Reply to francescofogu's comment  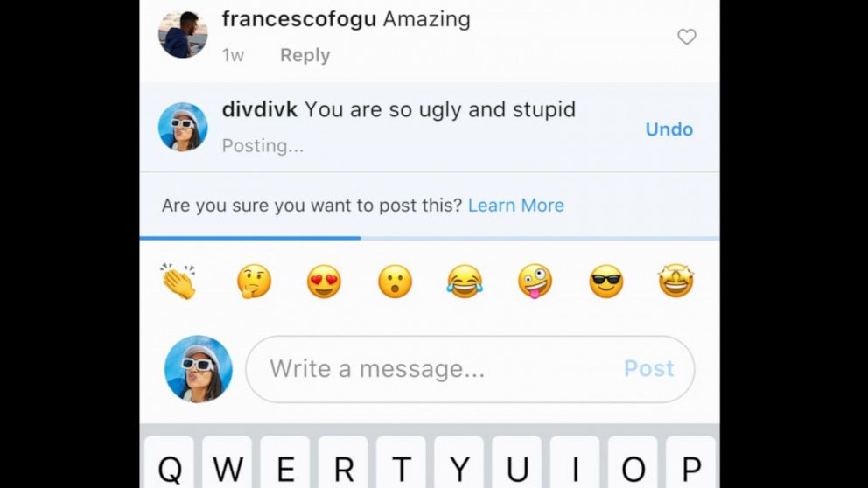(x=305, y=55)
